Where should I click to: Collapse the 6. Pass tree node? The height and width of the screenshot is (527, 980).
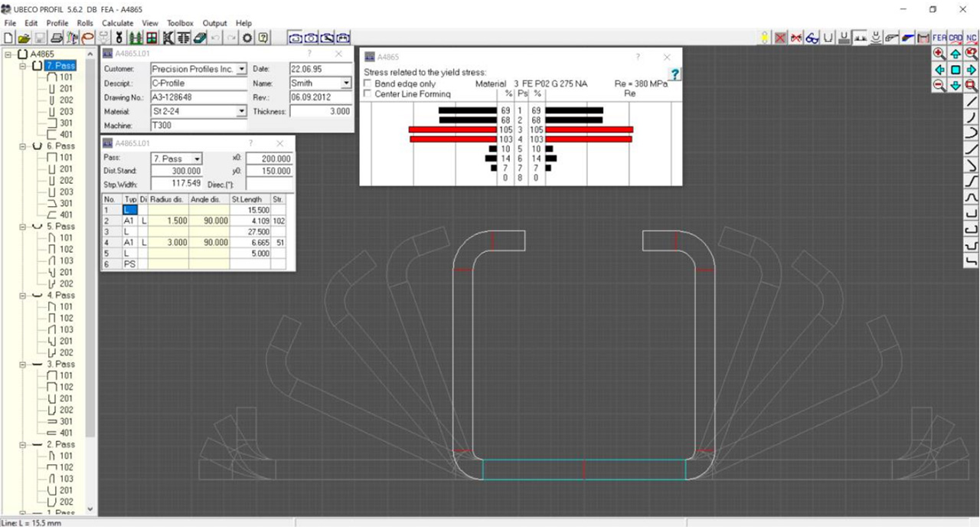[23, 146]
